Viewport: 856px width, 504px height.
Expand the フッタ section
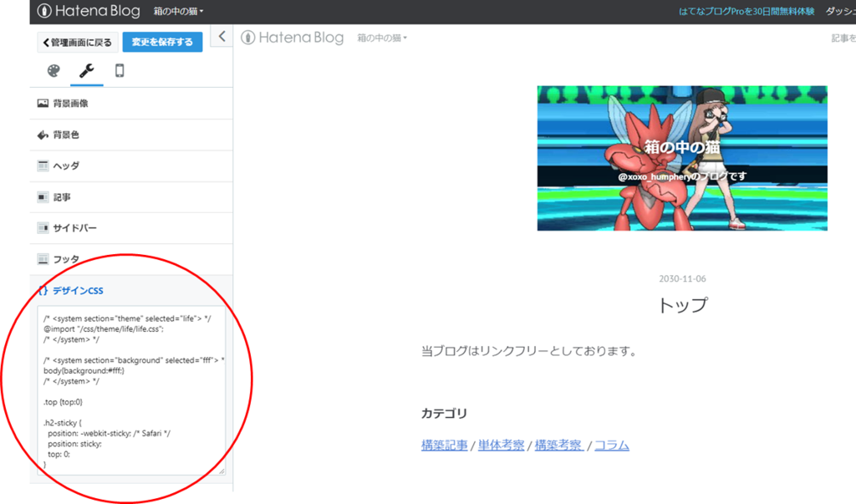click(131, 259)
